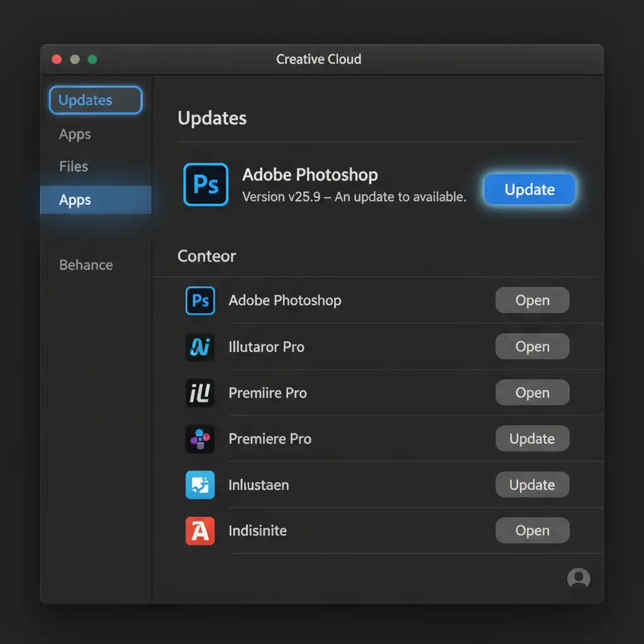The image size is (644, 644).
Task: Click Open next to Indisinite
Action: click(532, 531)
